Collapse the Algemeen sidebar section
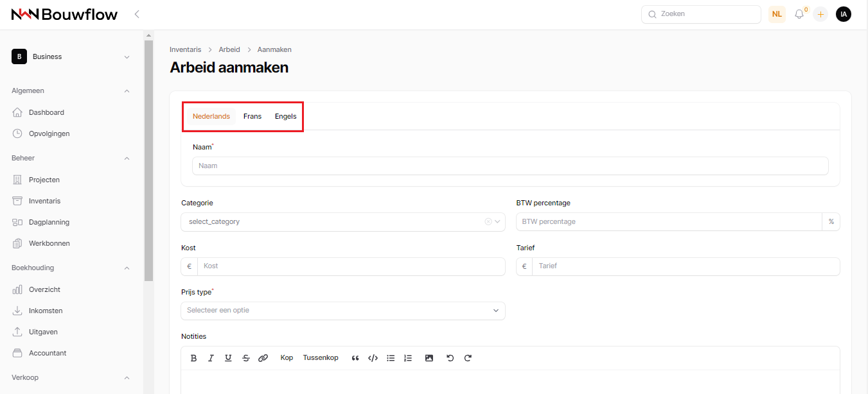 [127, 91]
